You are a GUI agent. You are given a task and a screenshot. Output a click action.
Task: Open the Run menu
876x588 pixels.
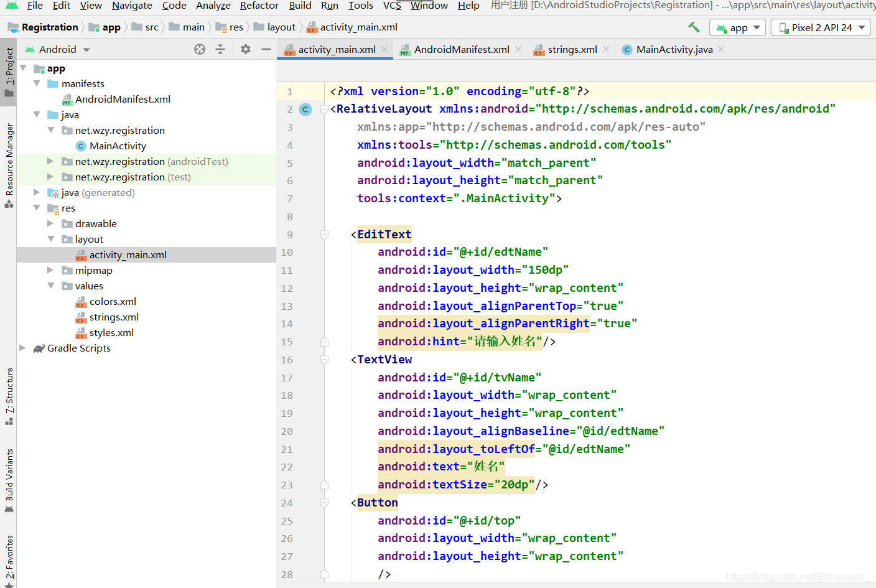click(x=330, y=6)
